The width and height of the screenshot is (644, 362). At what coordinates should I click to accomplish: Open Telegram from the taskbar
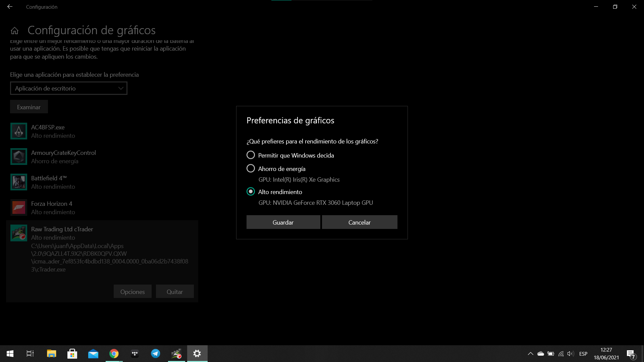[x=156, y=354]
